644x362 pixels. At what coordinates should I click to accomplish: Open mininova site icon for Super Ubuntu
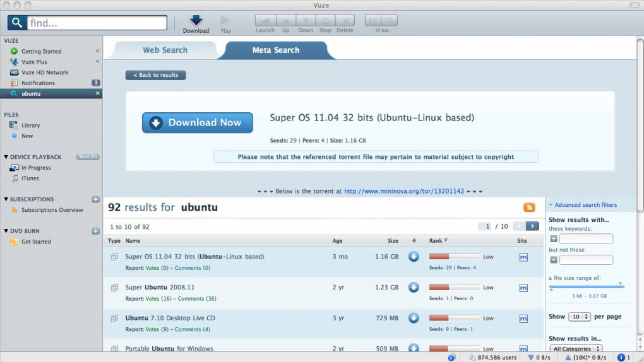[x=523, y=288]
